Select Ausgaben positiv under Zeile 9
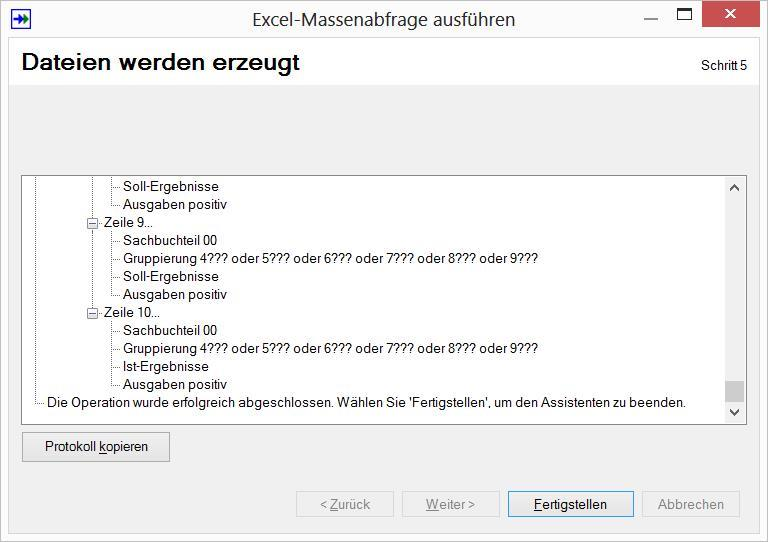This screenshot has width=768, height=542. coord(175,295)
